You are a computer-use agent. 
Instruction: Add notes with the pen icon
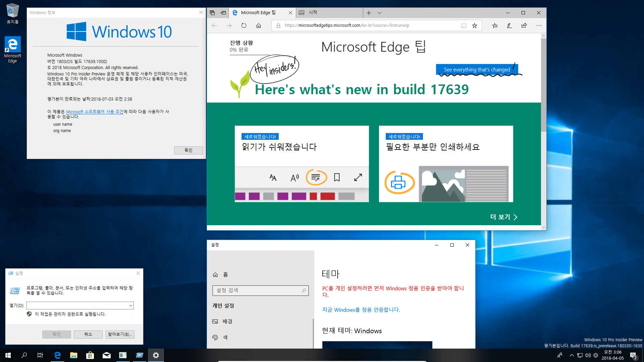point(509,25)
